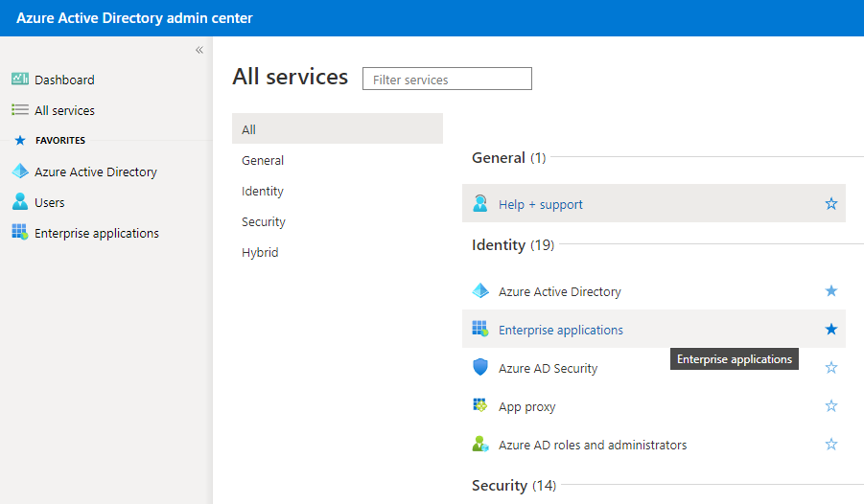The width and height of the screenshot is (864, 504).
Task: Click the Azure Active Directory diamond icon in sidebar
Action: pyautogui.click(x=20, y=172)
